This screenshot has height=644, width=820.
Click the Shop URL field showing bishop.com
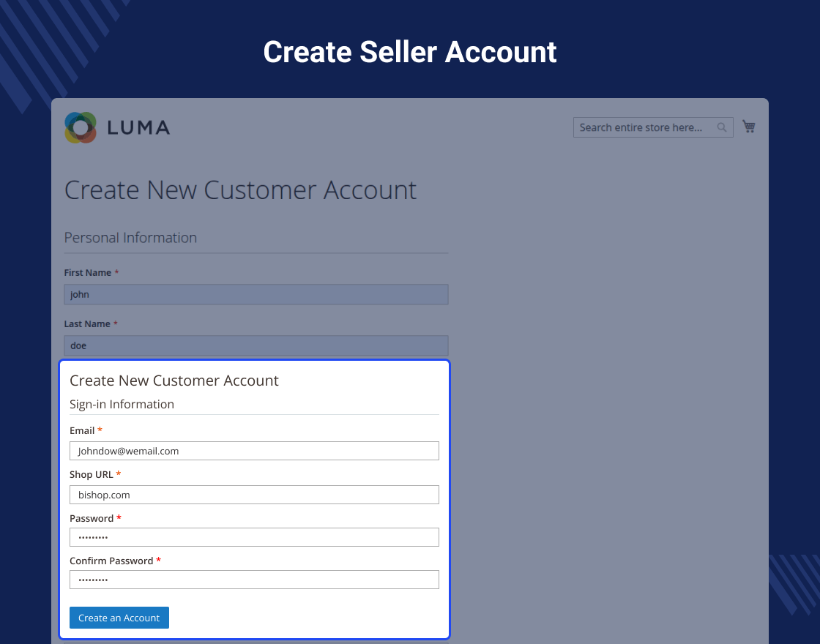click(254, 495)
